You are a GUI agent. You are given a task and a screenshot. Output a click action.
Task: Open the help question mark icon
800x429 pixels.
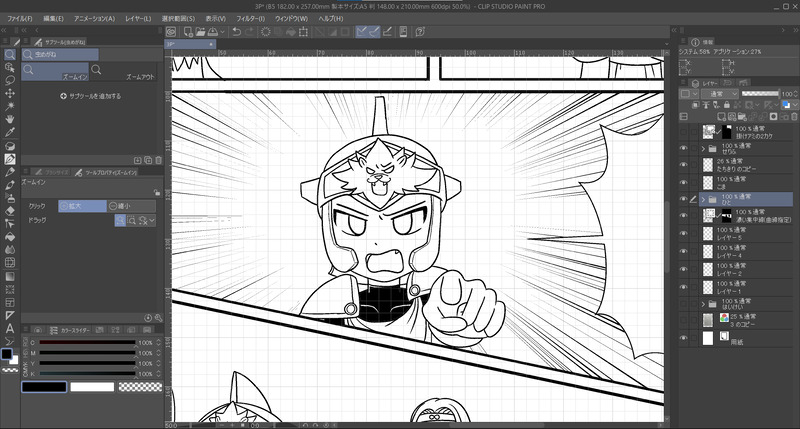pyautogui.click(x=420, y=32)
